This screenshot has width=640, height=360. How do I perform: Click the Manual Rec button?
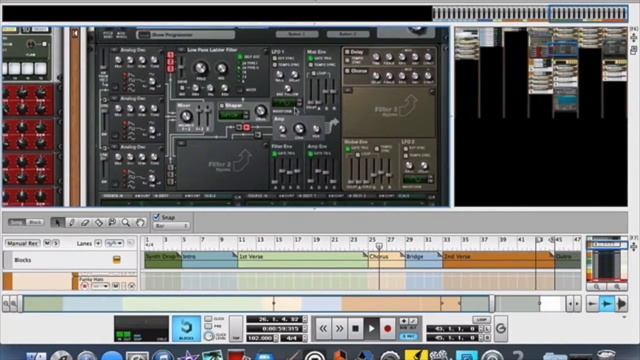(22, 243)
